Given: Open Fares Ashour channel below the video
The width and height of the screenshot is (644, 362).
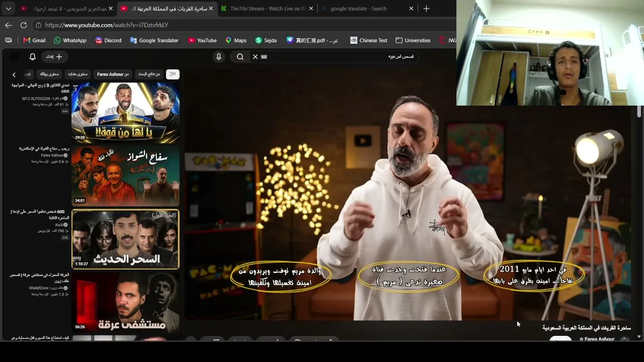Looking at the screenshot, I should tap(599, 339).
